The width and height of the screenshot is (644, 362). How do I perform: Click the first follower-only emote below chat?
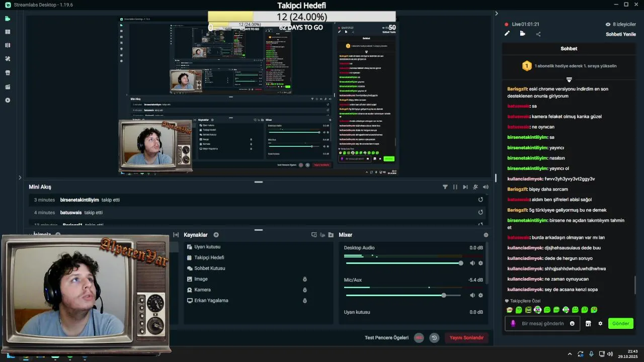[x=509, y=310]
